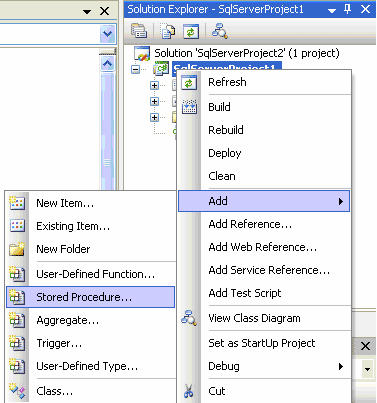The width and height of the screenshot is (377, 403).
Task: Click the Class icon in Add submenu
Action: (x=17, y=391)
